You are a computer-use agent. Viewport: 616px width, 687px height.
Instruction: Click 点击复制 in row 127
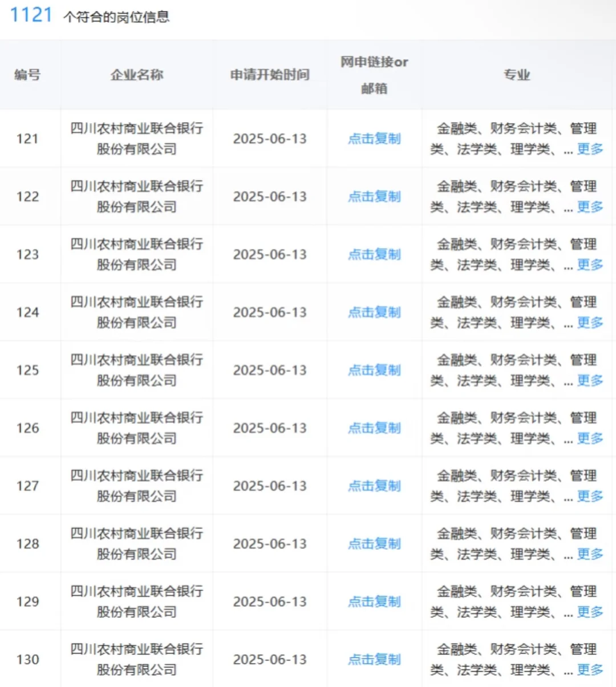click(x=374, y=486)
